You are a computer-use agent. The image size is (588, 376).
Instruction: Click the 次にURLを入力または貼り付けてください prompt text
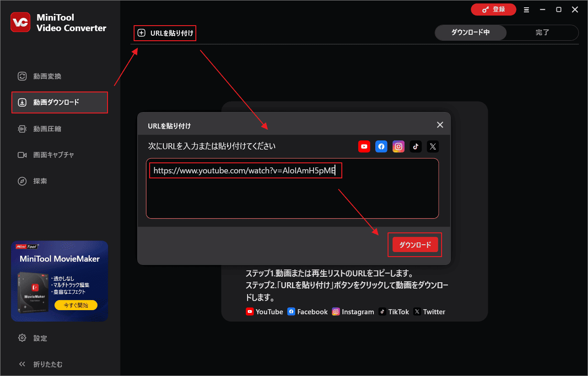212,146
